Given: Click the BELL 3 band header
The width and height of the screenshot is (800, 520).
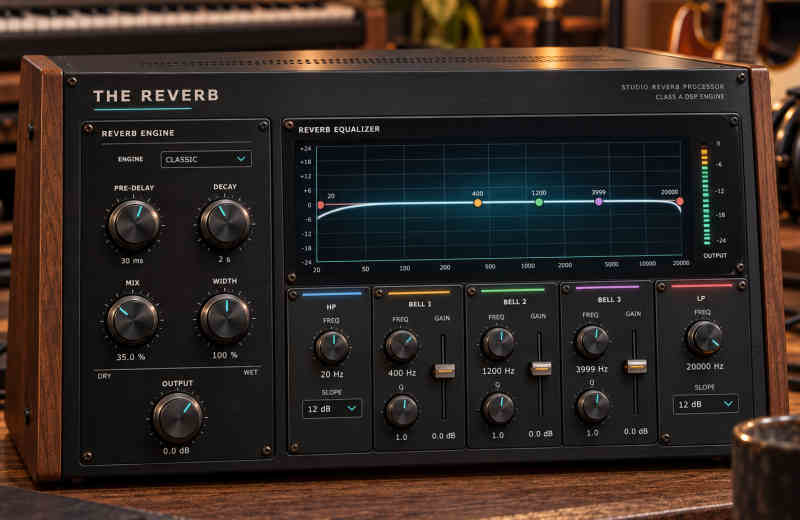Looking at the screenshot, I should pos(609,300).
